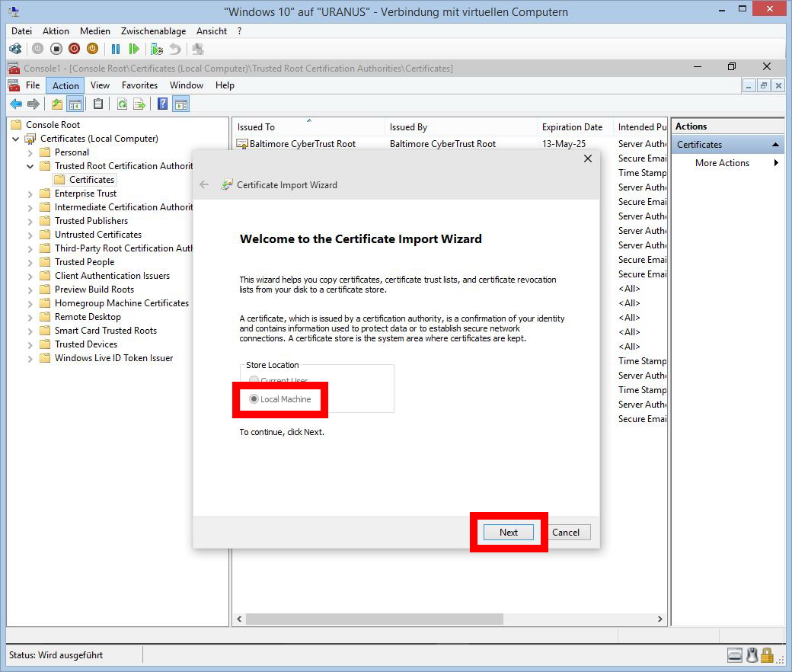The width and height of the screenshot is (792, 672).
Task: Click the Export List toolbar icon
Action: pyautogui.click(x=139, y=104)
